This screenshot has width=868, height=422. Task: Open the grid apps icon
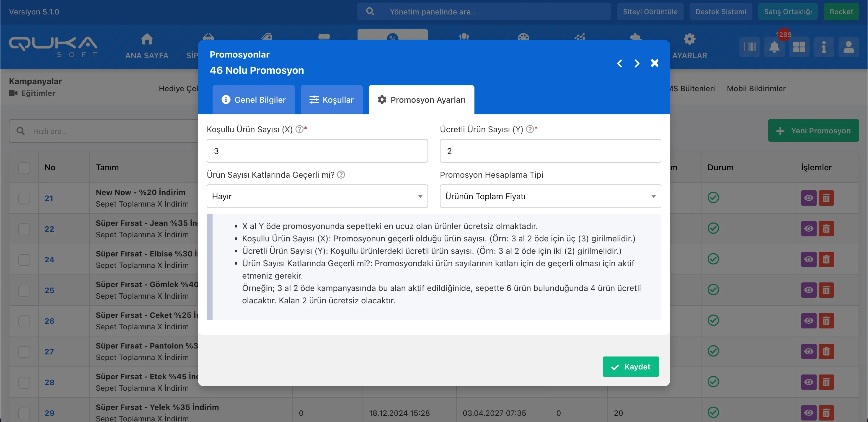pos(799,47)
